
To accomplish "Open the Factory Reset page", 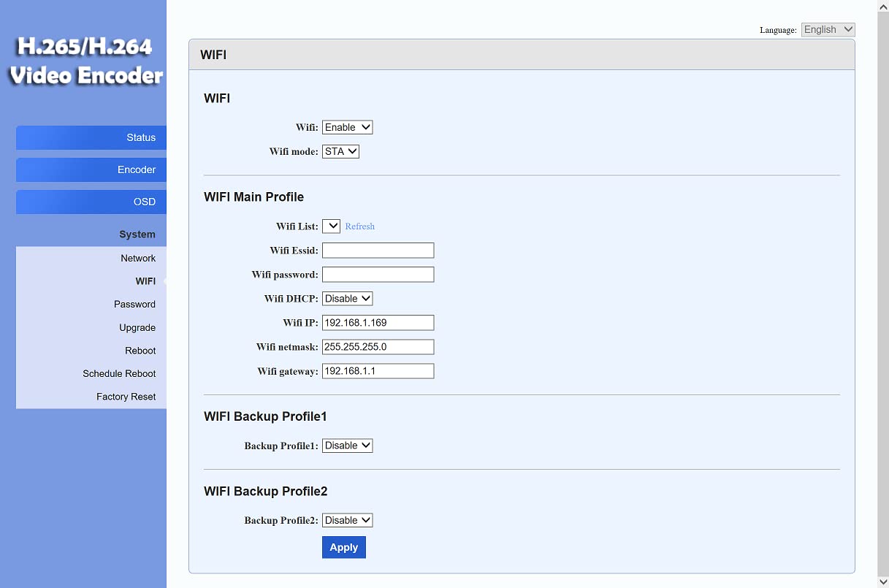I will pos(126,397).
